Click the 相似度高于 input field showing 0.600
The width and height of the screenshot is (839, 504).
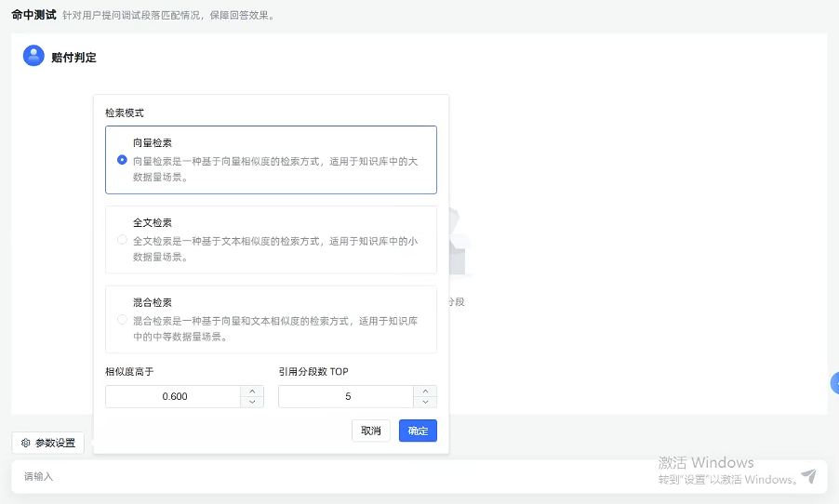(x=174, y=396)
